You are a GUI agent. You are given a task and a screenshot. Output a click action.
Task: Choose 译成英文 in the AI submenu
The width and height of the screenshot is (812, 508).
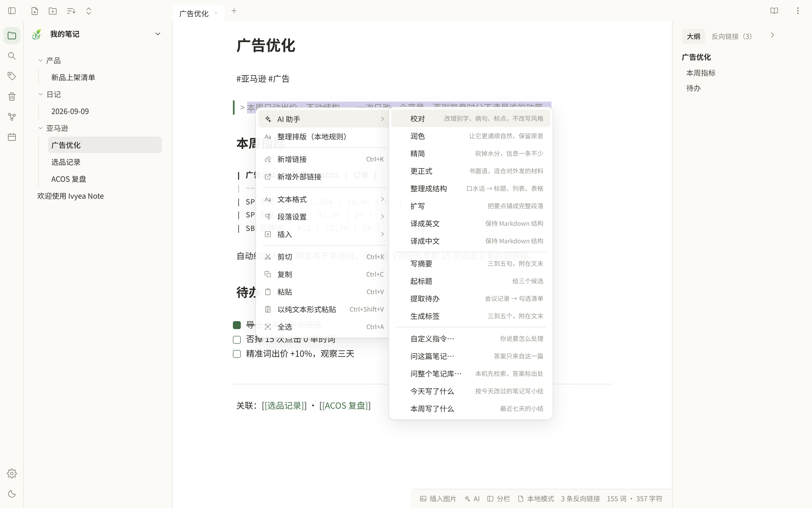(471, 224)
